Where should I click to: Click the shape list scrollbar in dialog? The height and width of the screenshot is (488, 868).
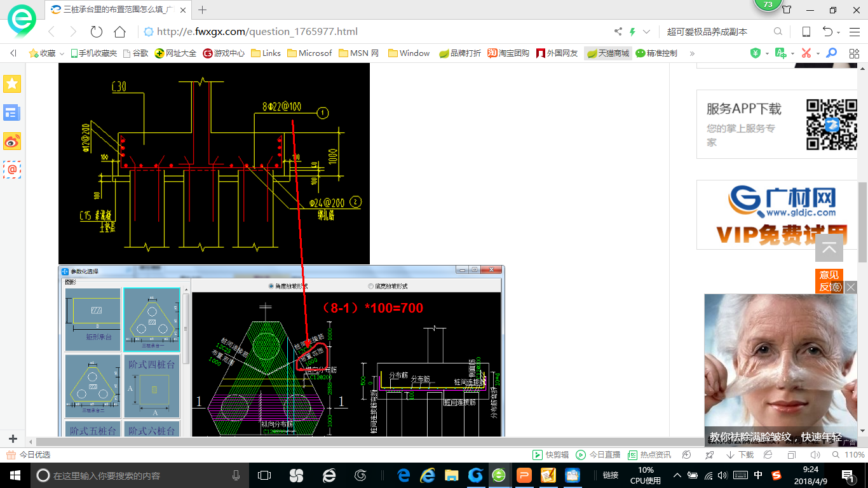186,329
